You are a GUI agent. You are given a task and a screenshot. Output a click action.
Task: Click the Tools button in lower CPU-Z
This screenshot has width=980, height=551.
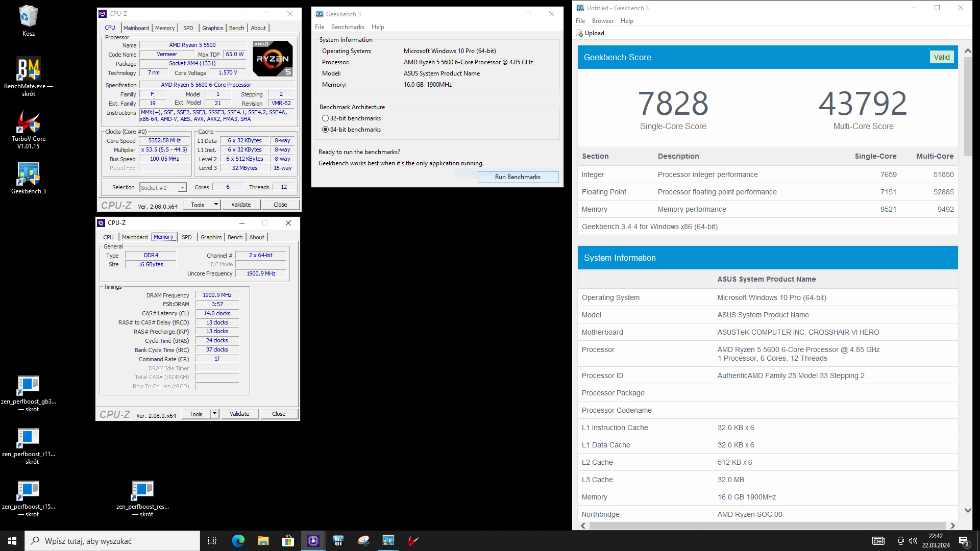[196, 414]
